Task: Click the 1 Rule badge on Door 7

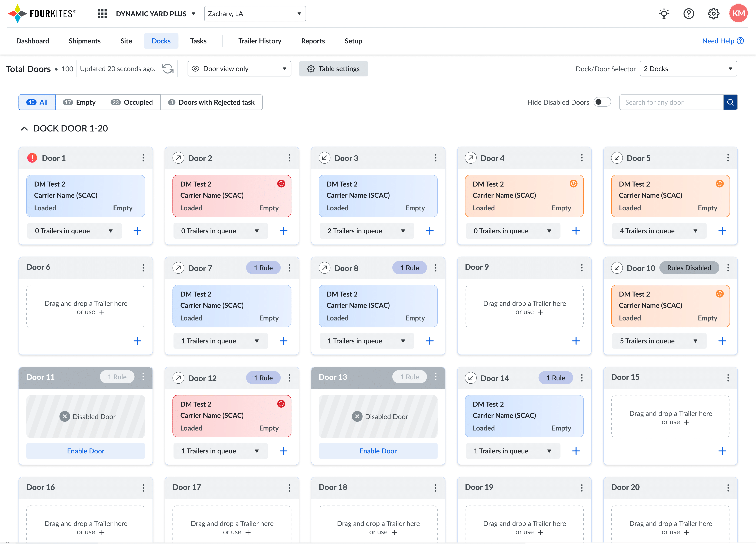Action: [263, 268]
